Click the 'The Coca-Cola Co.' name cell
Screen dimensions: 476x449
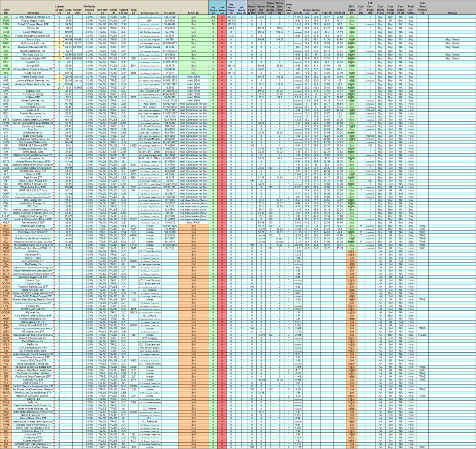33,54
